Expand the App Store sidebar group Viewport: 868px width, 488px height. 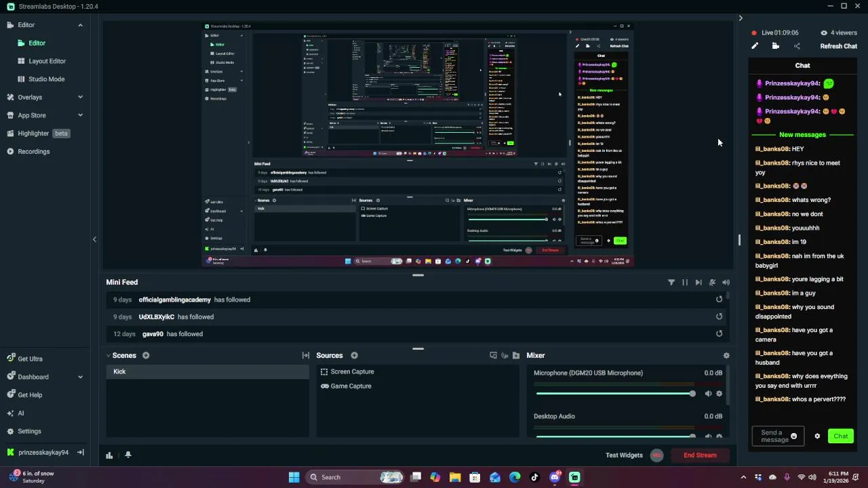80,115
